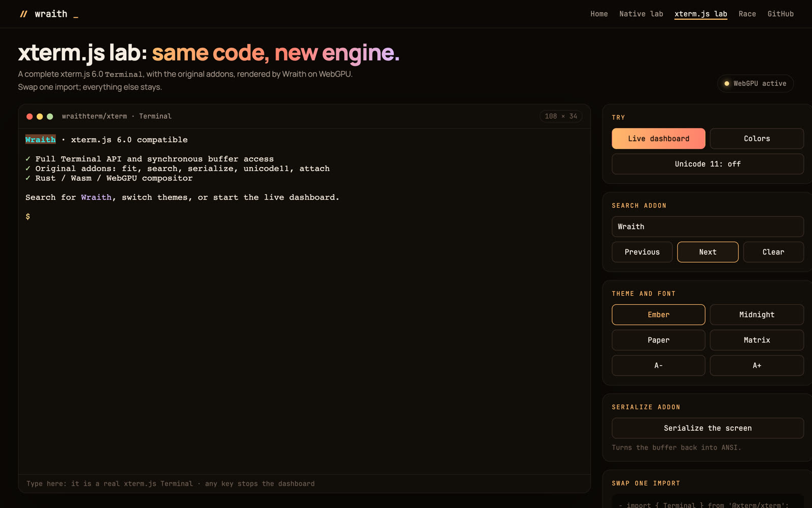Click the green traffic-light dot on terminal
Image resolution: width=812 pixels, height=508 pixels.
[50, 116]
